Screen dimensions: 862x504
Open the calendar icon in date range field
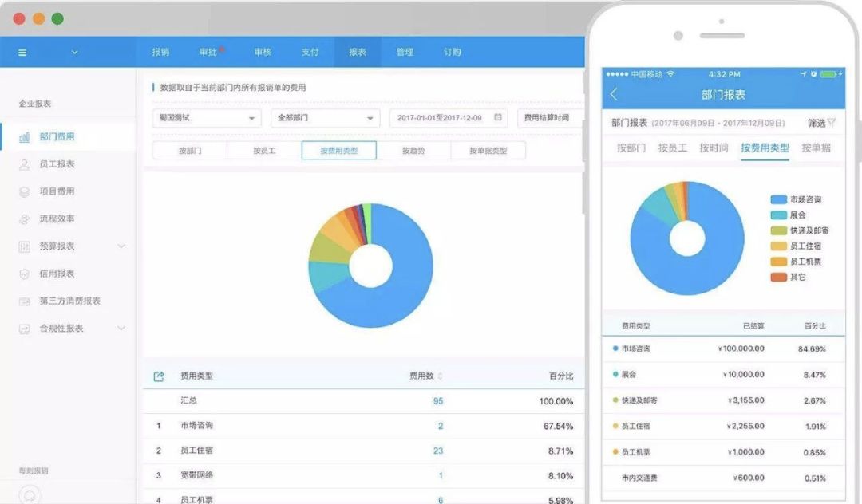coord(498,117)
